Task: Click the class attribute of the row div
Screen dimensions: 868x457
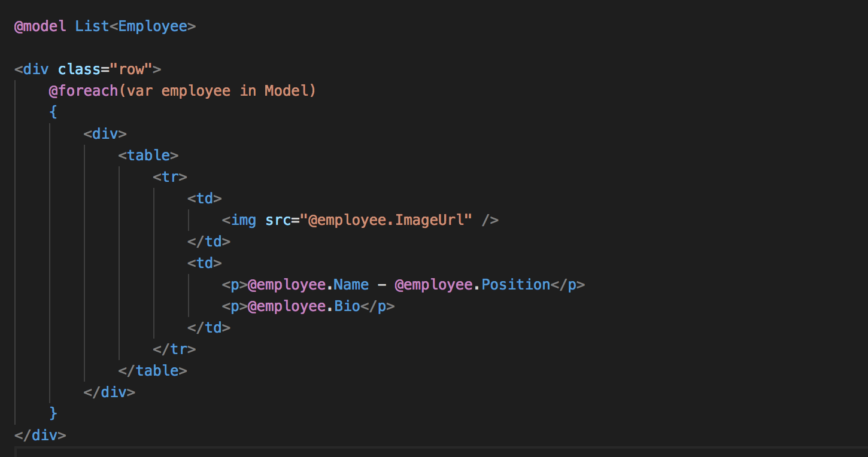Action: tap(78, 69)
